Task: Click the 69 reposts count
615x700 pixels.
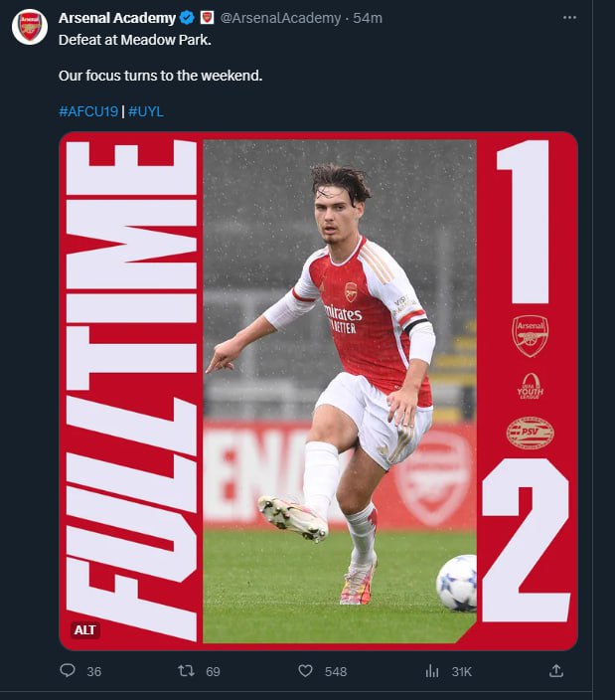Action: coord(213,671)
